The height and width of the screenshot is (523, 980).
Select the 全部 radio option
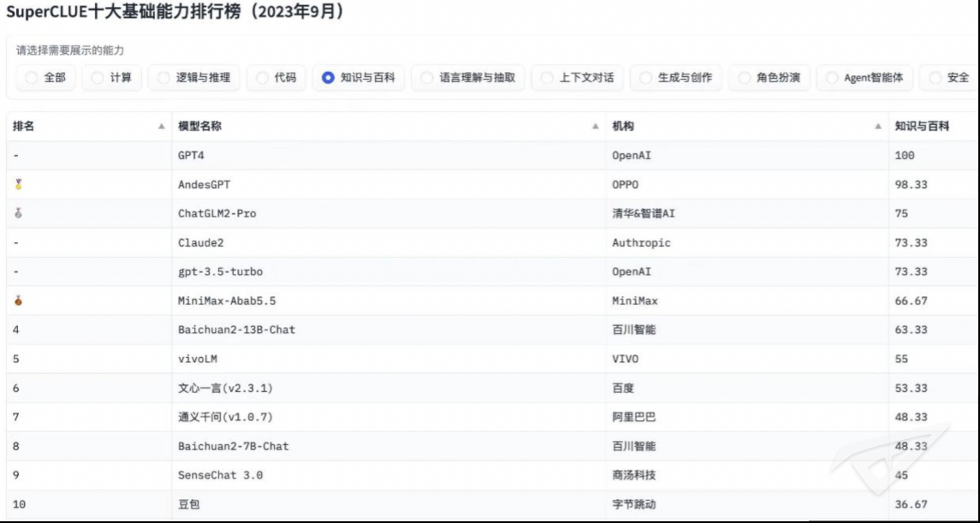pos(32,78)
